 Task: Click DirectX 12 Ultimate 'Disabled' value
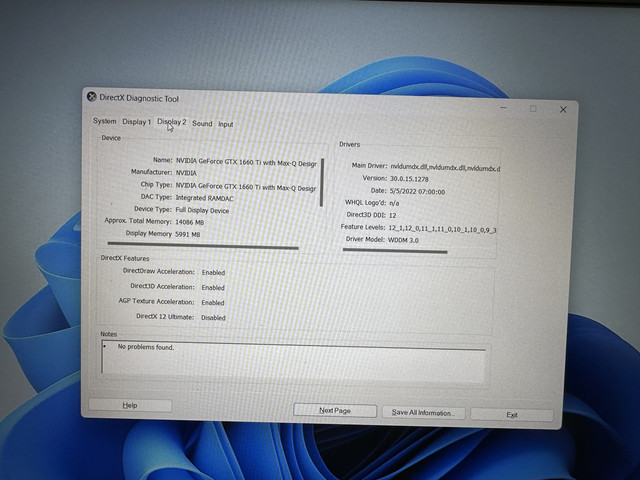pos(213,318)
